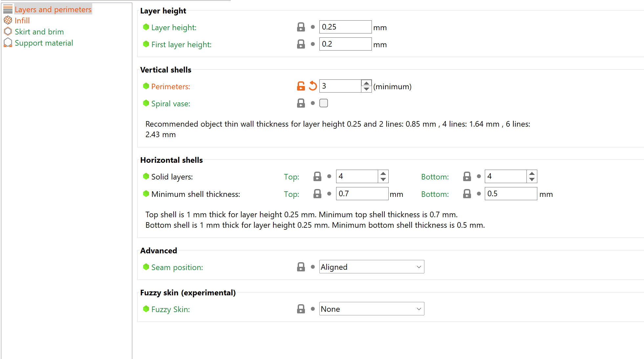Select Skirt and brim in sidebar
The image size is (644, 359).
click(39, 32)
